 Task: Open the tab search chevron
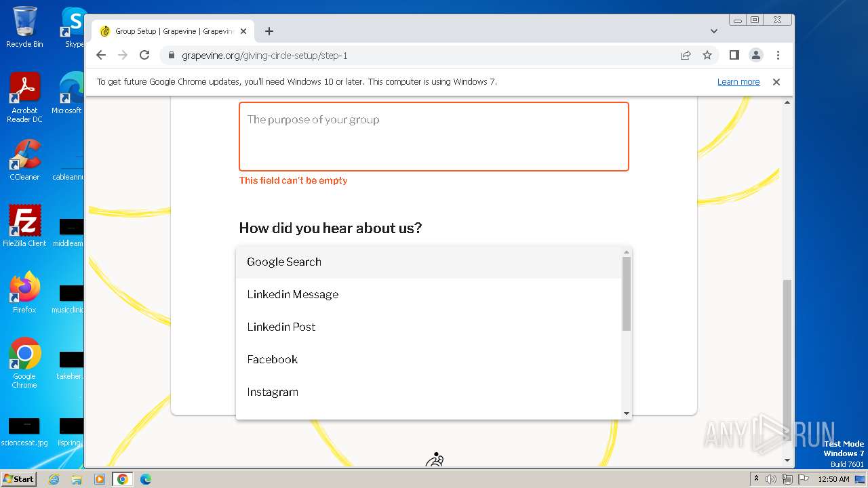pos(714,31)
